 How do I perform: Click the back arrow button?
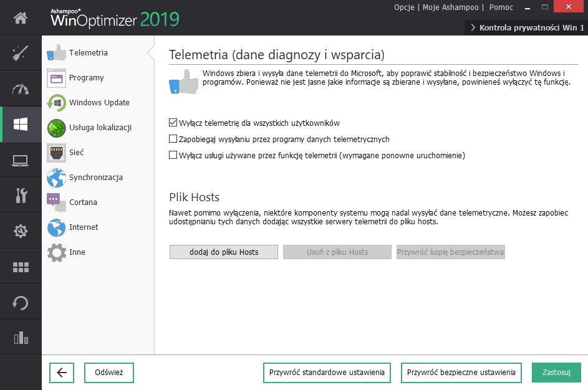tap(62, 373)
